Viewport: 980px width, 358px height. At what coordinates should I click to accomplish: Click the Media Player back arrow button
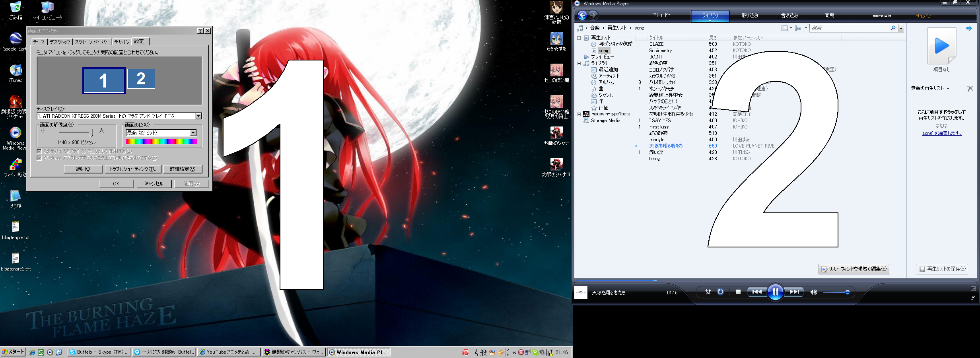[x=582, y=16]
